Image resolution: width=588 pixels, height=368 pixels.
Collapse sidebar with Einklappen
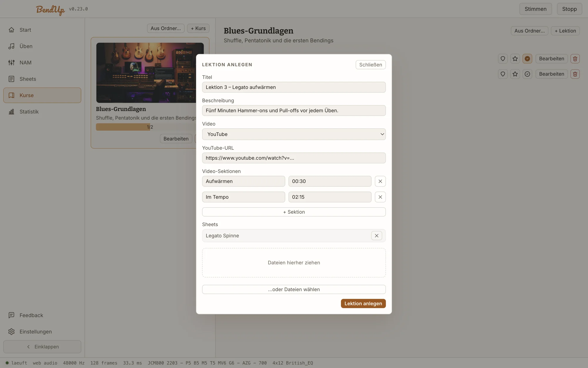[x=42, y=347]
